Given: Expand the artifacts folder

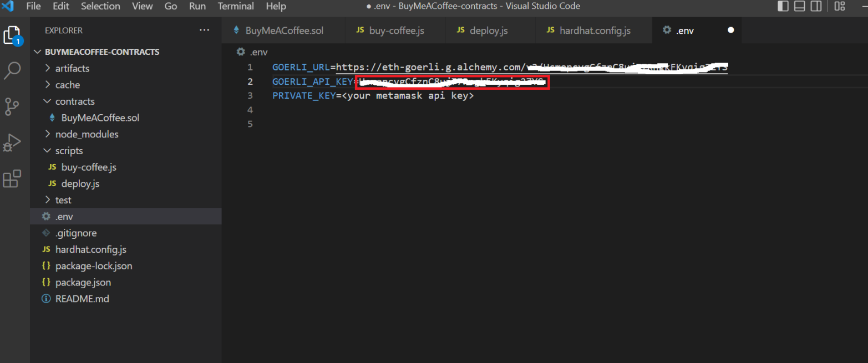Looking at the screenshot, I should (x=72, y=68).
